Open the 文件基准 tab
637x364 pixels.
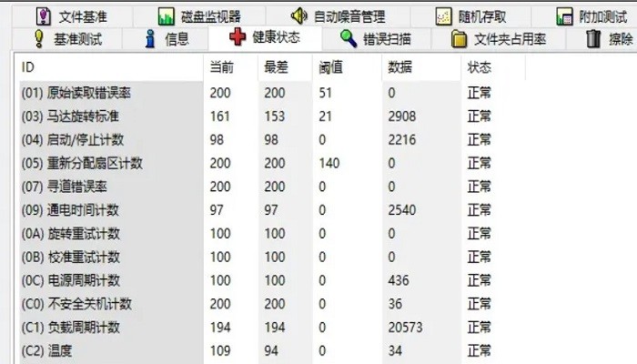click(72, 16)
